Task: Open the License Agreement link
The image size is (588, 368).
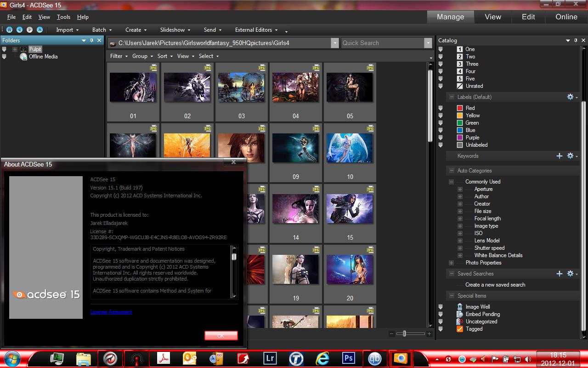Action: (111, 312)
